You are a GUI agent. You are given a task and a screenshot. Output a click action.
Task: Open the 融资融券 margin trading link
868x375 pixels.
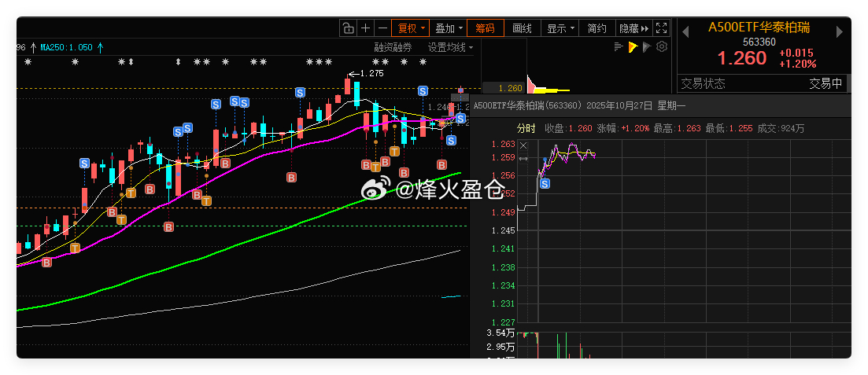pos(393,48)
